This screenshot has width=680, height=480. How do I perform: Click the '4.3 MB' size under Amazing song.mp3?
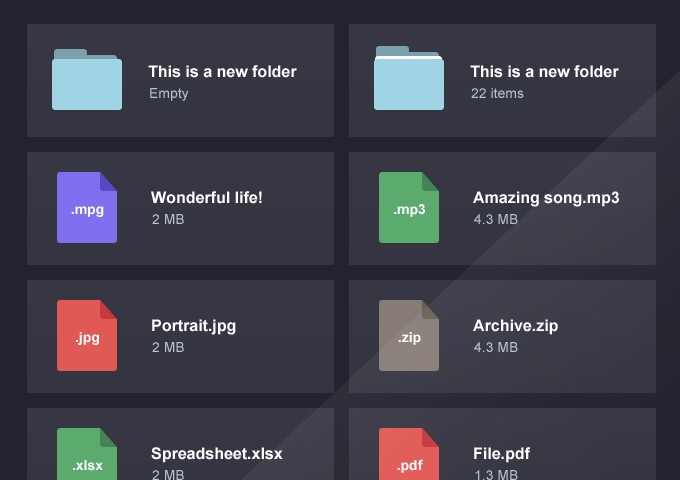496,219
